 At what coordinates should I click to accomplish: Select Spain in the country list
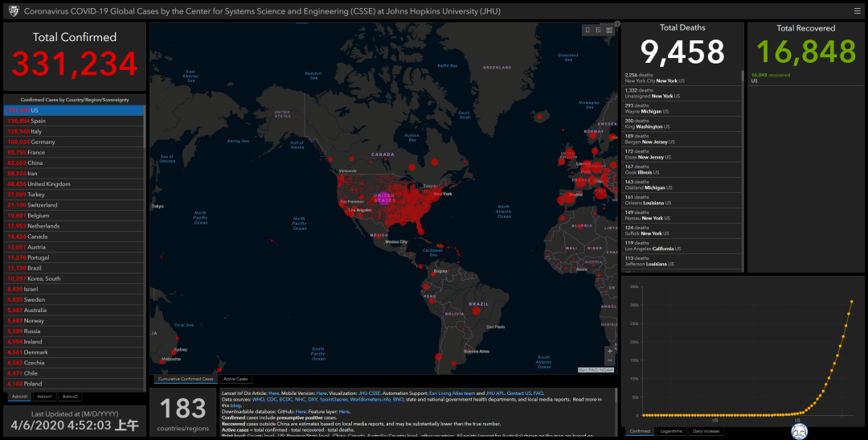(x=74, y=121)
